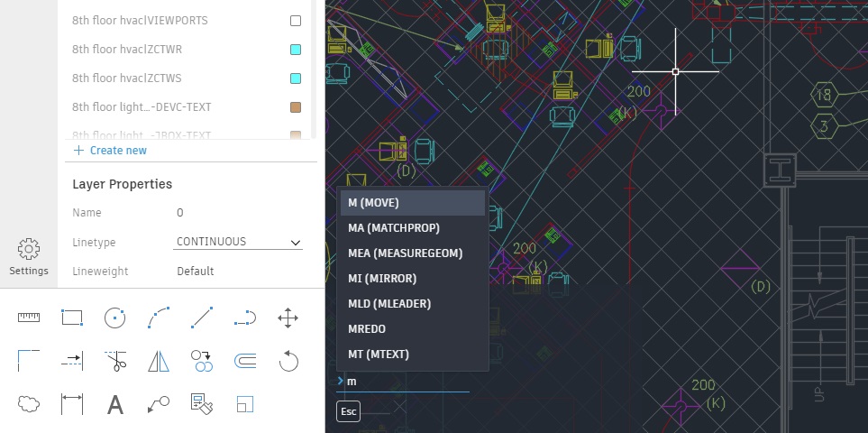
Task: Select the Copy objects tool
Action: [x=202, y=361]
